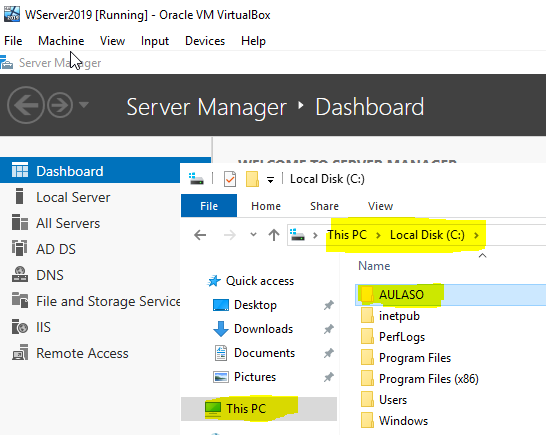Click the Remote Access icon

pos(20,352)
